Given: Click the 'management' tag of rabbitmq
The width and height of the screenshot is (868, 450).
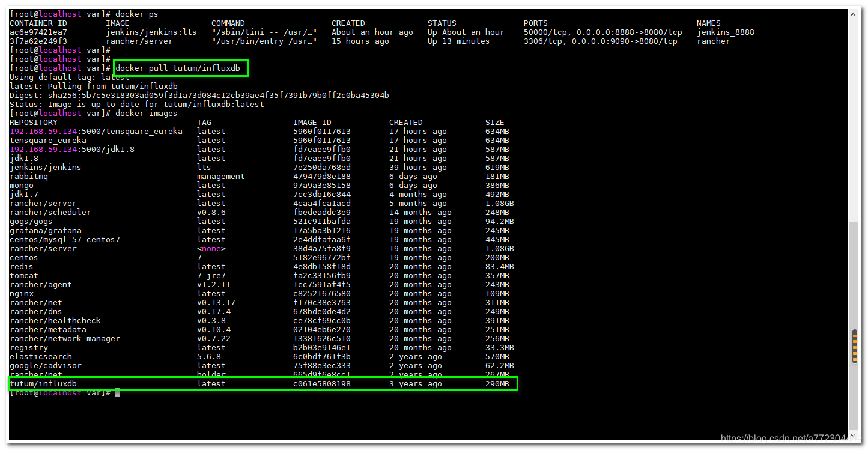Looking at the screenshot, I should click(221, 177).
